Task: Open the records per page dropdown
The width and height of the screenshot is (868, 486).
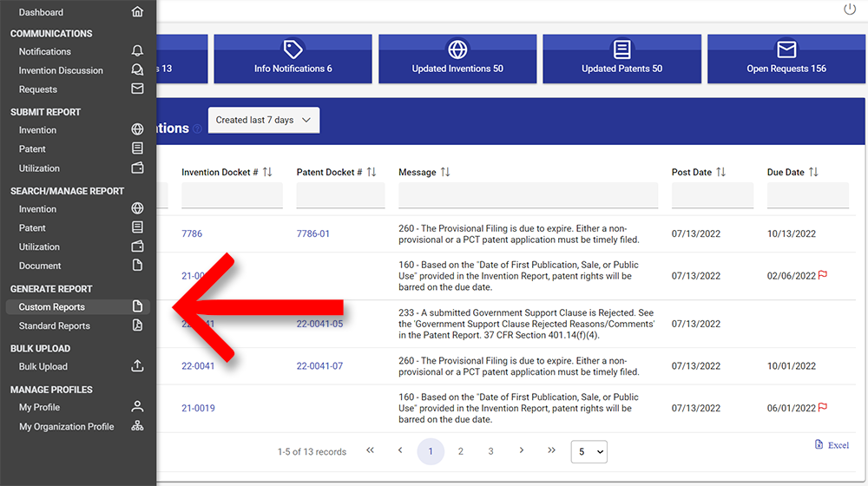Action: [589, 451]
